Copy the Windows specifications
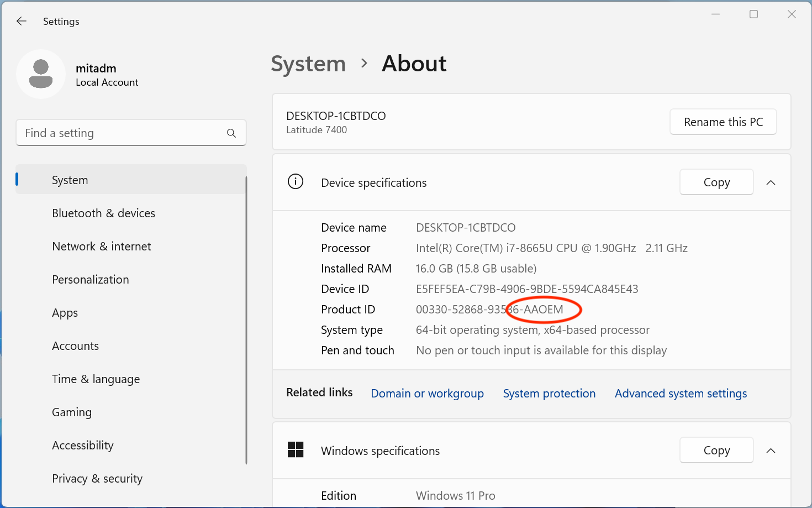This screenshot has height=508, width=812. point(716,451)
